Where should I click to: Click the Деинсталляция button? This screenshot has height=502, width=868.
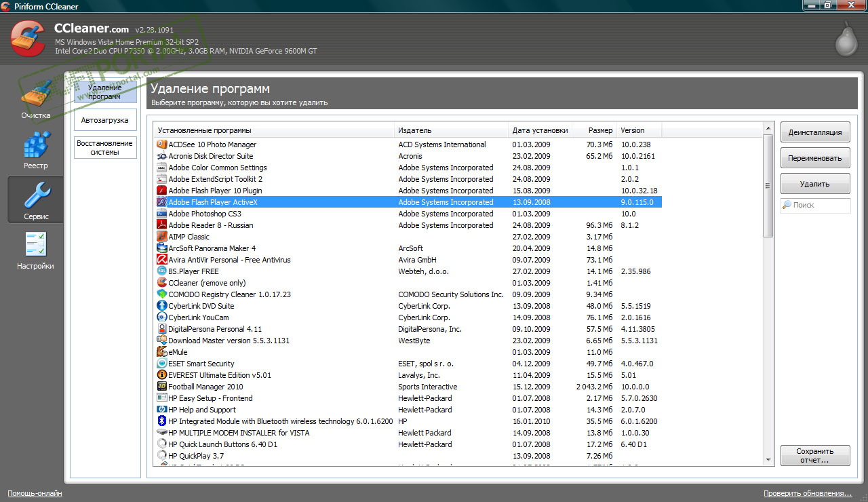815,133
